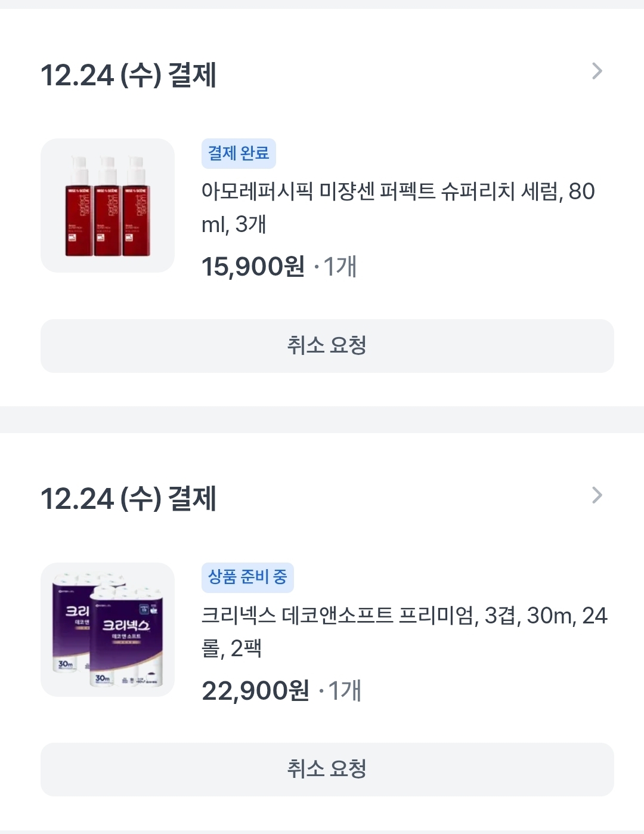Open the 아모레퍼시픽 미쟝센 퍼펙트 슈퍼리치 세럼 product title
The width and height of the screenshot is (644, 834).
[x=398, y=192]
